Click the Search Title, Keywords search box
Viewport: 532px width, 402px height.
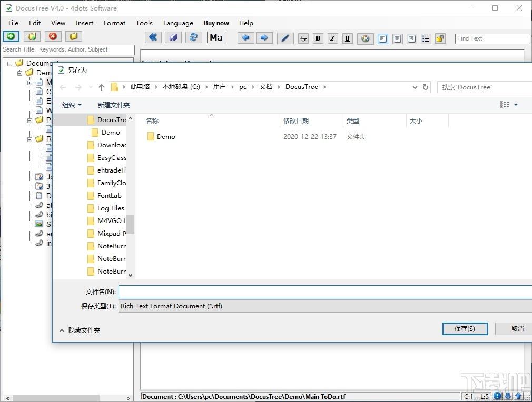(x=68, y=49)
